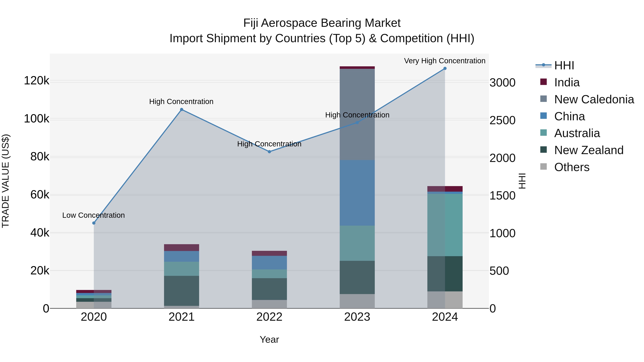Click the New Zealand segment in 2021 bar

[182, 291]
